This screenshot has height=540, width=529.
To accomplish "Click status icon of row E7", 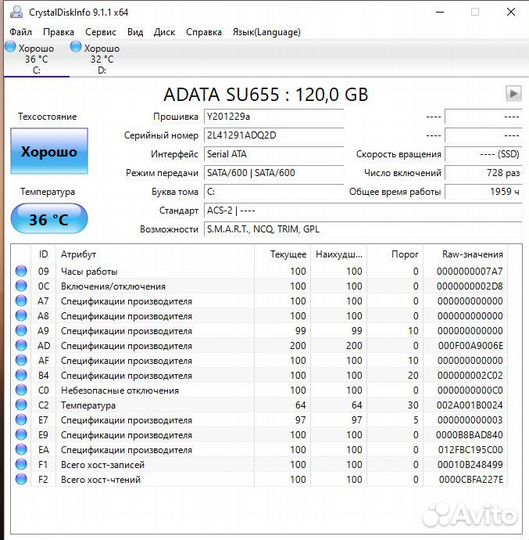I will coord(21,419).
